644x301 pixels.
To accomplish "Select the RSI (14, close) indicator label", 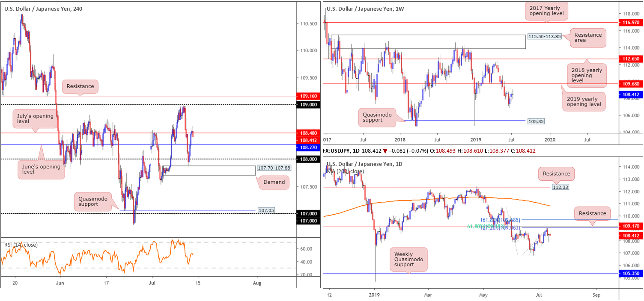I will [21, 245].
